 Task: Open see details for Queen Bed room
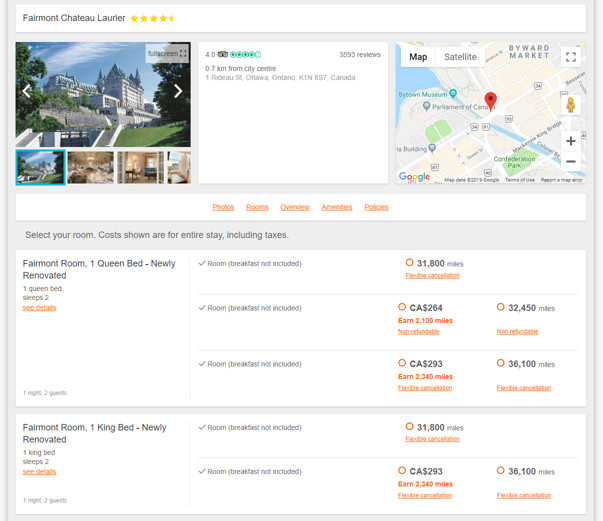click(39, 308)
